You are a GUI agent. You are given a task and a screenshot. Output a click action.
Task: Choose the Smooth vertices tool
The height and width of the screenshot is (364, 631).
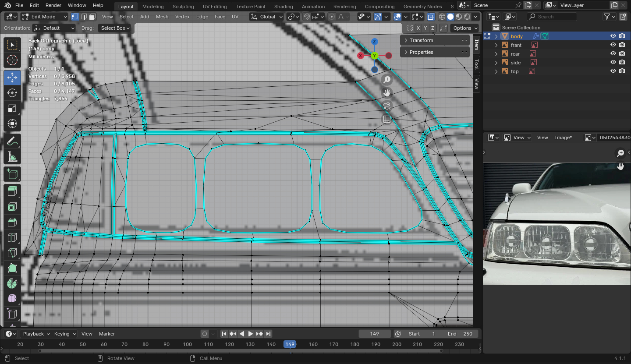[x=12, y=299]
